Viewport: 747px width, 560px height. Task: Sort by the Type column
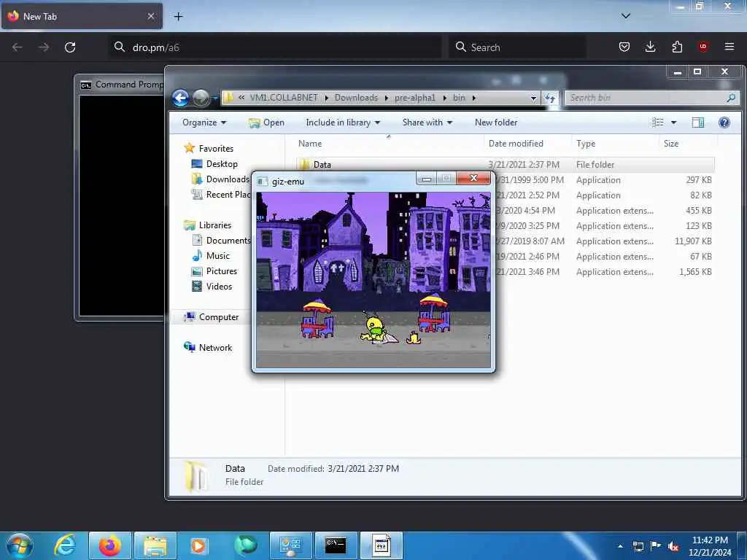point(614,144)
